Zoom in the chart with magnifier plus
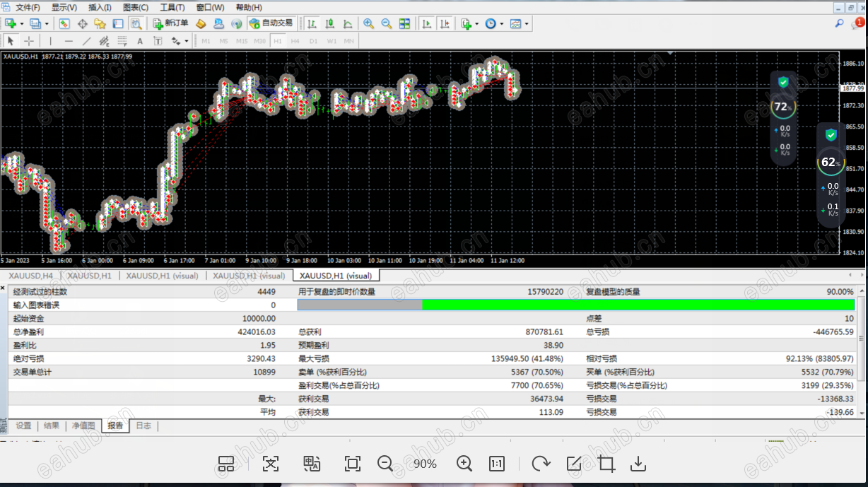The width and height of the screenshot is (868, 487). click(x=368, y=23)
